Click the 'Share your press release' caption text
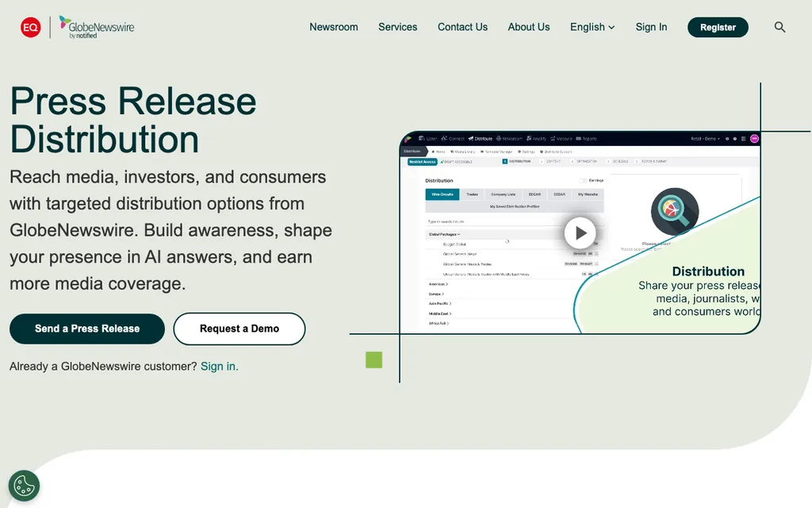The image size is (812, 508). (x=699, y=298)
